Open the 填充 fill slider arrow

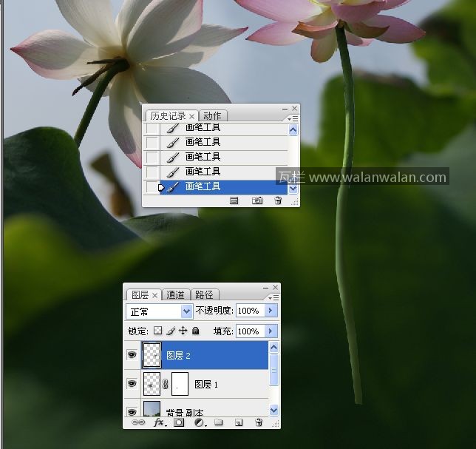pyautogui.click(x=271, y=331)
